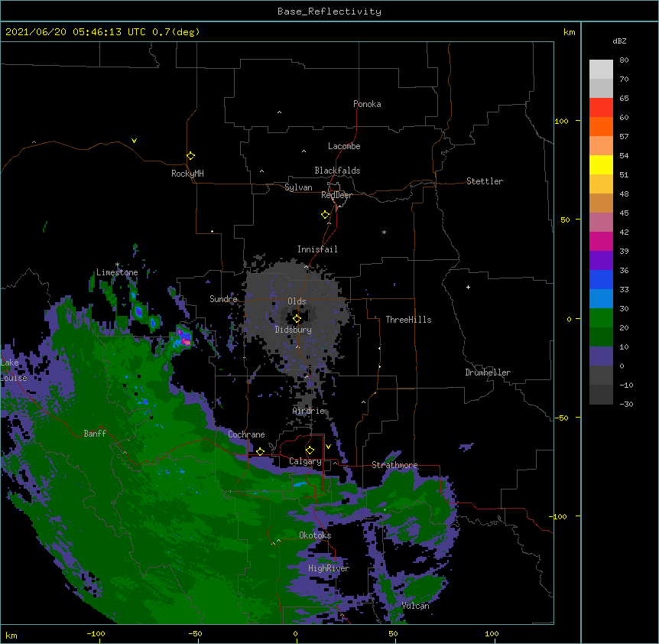The width and height of the screenshot is (659, 644).
Task: Click the -100 tick on the horizontal axis
Action: coord(96,633)
